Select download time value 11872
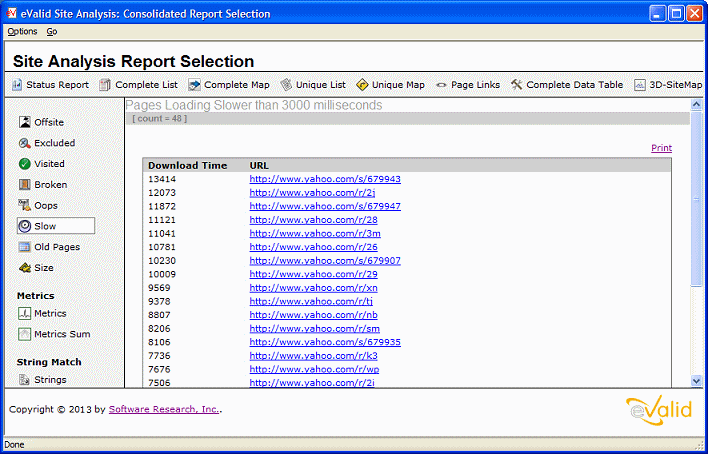The image size is (708, 454). click(x=162, y=206)
